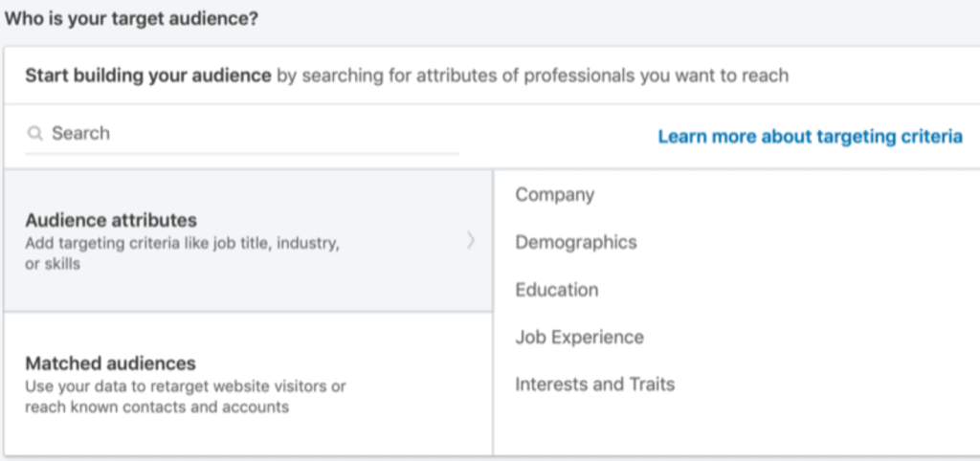Open the Education attribute category

tap(556, 290)
